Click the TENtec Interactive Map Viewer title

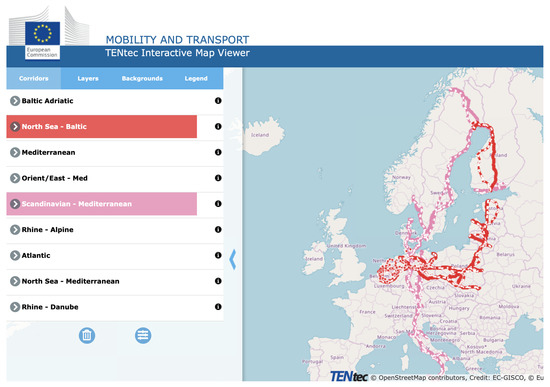pyautogui.click(x=177, y=53)
